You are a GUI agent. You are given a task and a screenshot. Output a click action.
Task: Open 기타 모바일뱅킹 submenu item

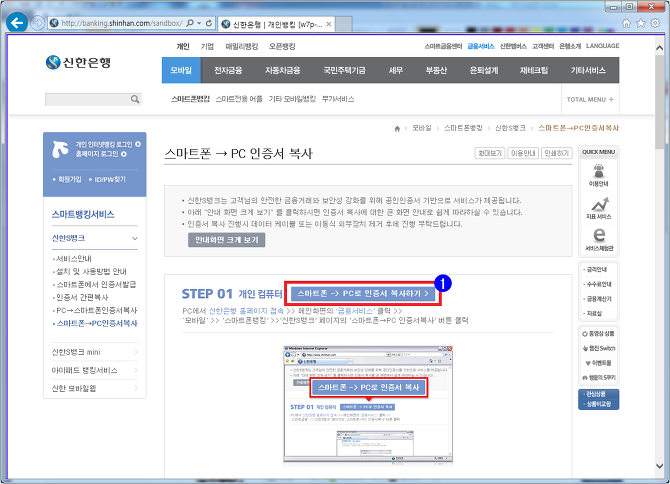(x=292, y=99)
